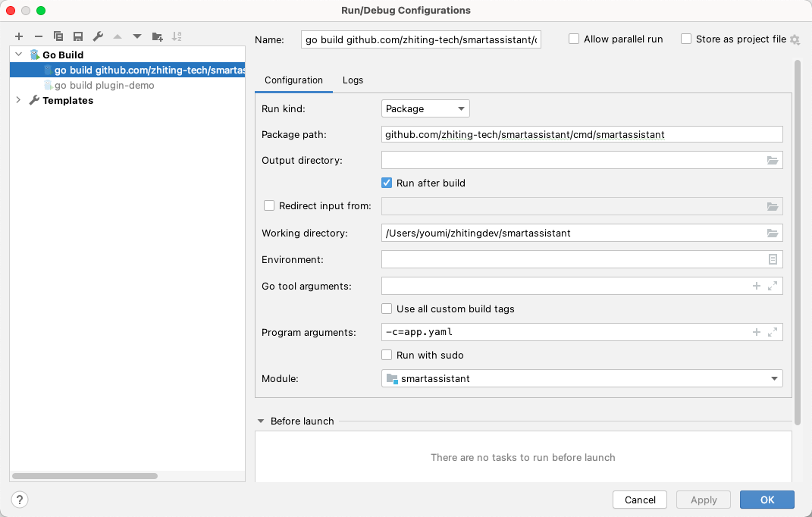Image resolution: width=812 pixels, height=517 pixels.
Task: Check Use all custom build tags
Action: (x=387, y=309)
